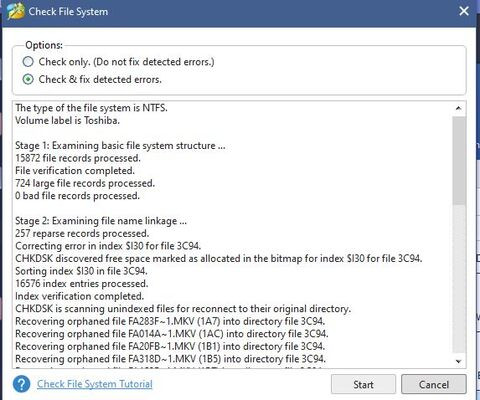Select the 'Check only' radio option
Image resolution: width=480 pixels, height=400 pixels.
coord(28,62)
